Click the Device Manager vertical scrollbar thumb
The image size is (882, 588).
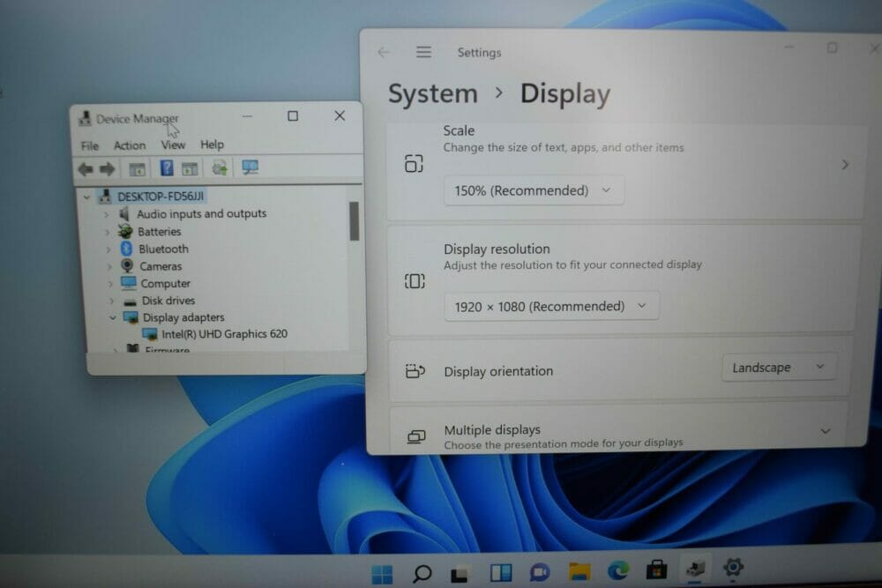click(354, 221)
